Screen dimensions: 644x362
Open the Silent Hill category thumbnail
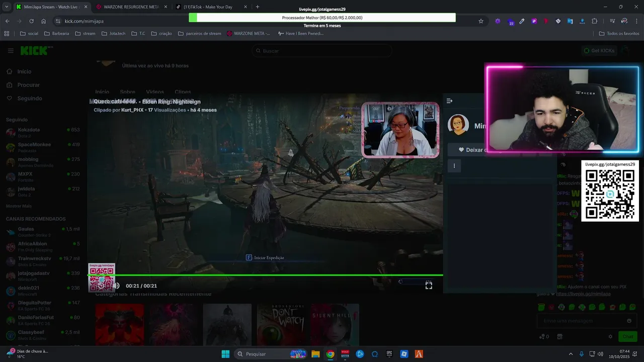click(335, 324)
